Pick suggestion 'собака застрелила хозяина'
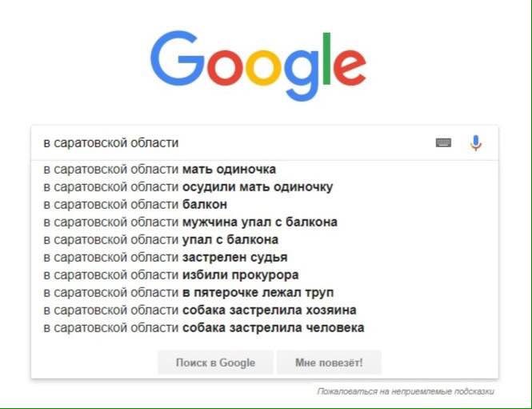Screen dimensions: 532x409 [x=265, y=311]
